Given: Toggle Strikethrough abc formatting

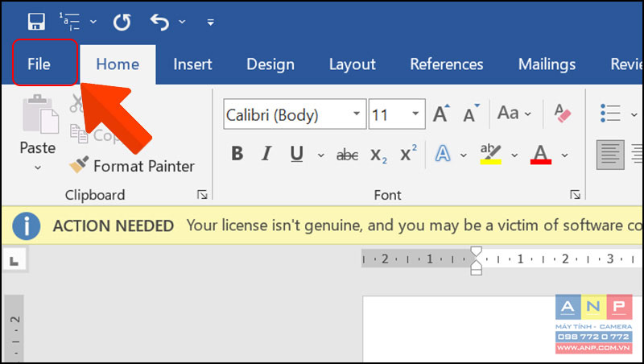Looking at the screenshot, I should tap(347, 155).
